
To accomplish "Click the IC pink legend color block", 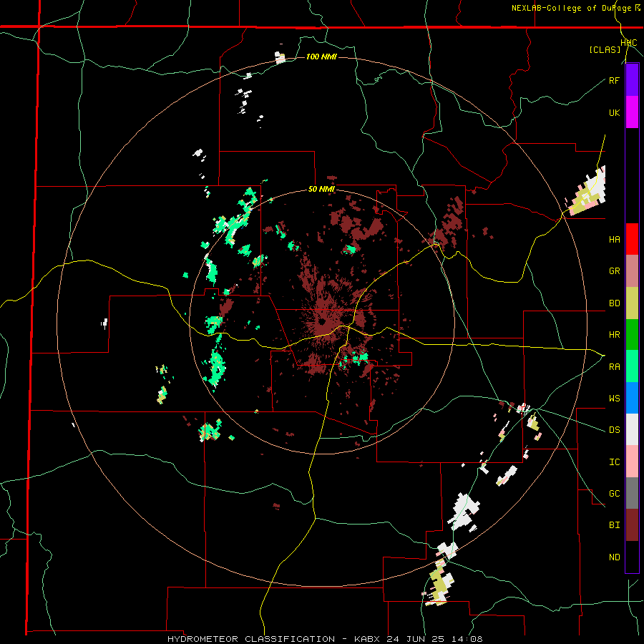I will [632, 462].
